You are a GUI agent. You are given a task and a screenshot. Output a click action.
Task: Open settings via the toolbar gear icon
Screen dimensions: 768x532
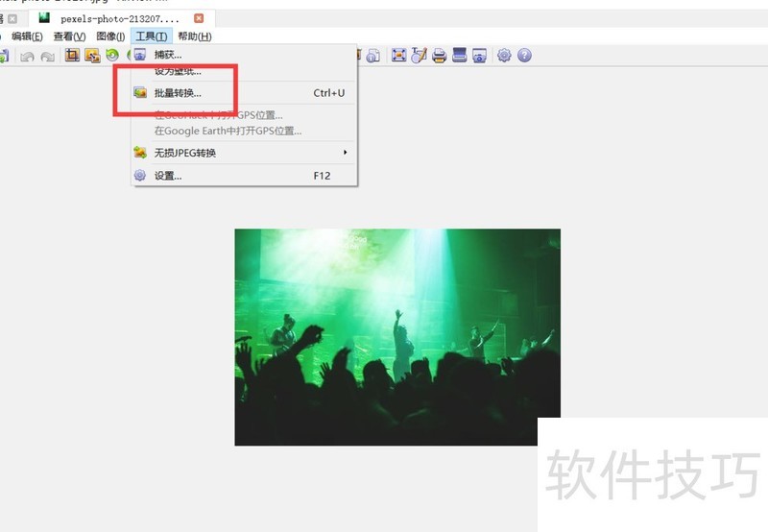tap(504, 56)
